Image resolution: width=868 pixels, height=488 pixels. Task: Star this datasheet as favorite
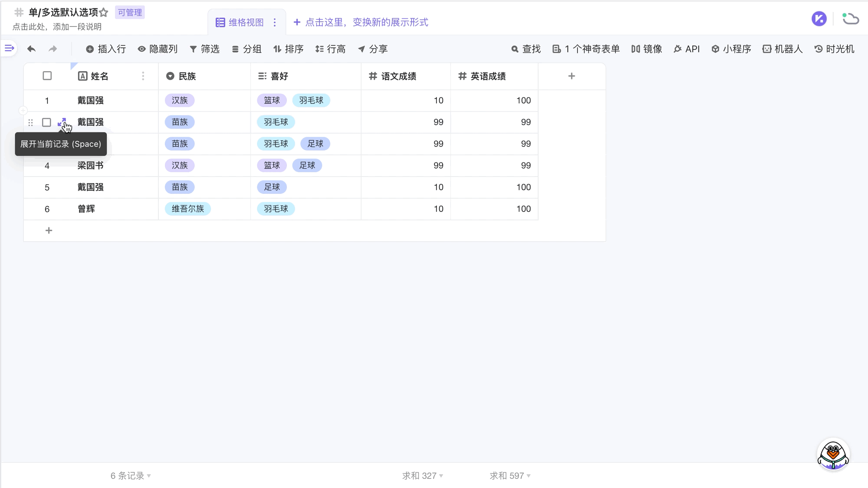click(104, 13)
